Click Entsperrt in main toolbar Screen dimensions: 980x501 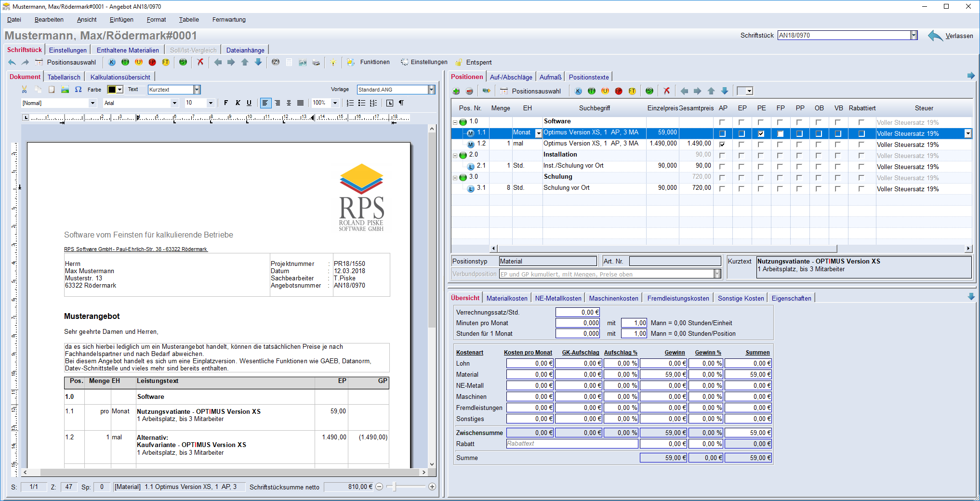474,62
